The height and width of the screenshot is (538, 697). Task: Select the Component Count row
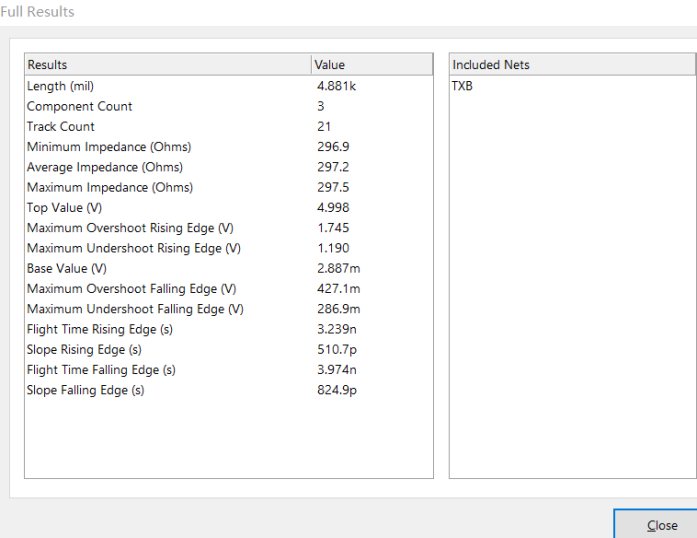229,106
